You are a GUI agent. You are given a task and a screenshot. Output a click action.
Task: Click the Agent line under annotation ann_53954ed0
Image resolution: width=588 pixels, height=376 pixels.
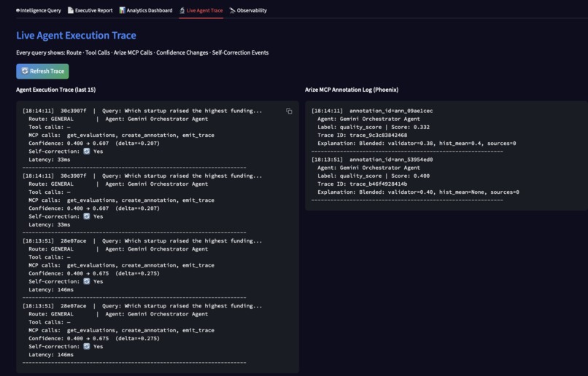click(x=368, y=168)
